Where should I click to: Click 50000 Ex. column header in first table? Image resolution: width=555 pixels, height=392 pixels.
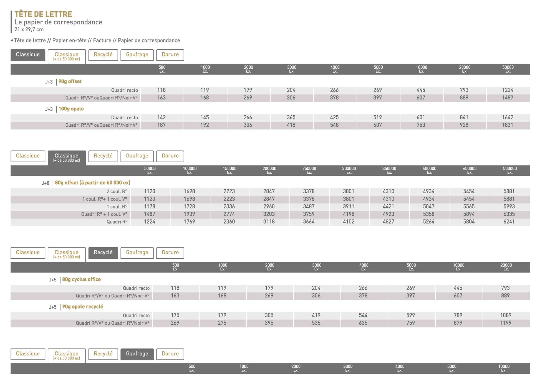coord(508,69)
